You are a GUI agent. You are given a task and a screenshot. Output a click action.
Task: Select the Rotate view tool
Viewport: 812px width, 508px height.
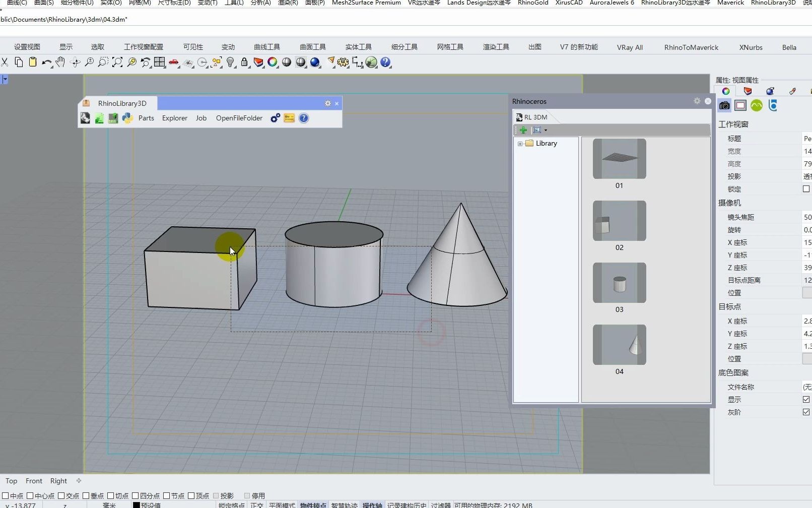click(x=75, y=62)
